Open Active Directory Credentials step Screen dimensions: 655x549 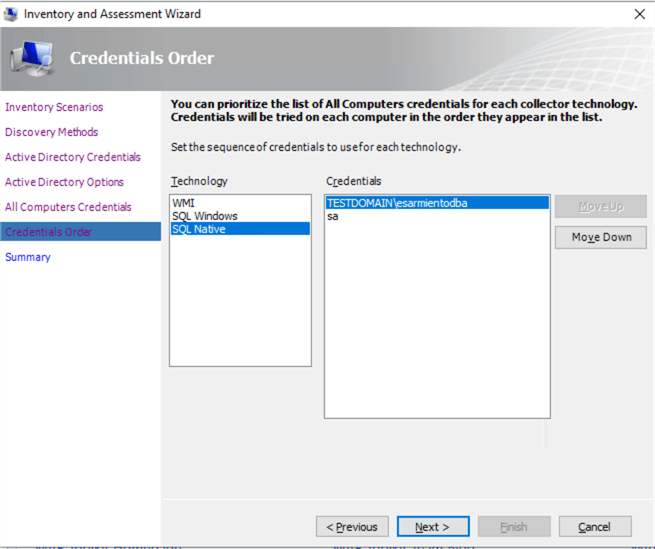pos(73,157)
